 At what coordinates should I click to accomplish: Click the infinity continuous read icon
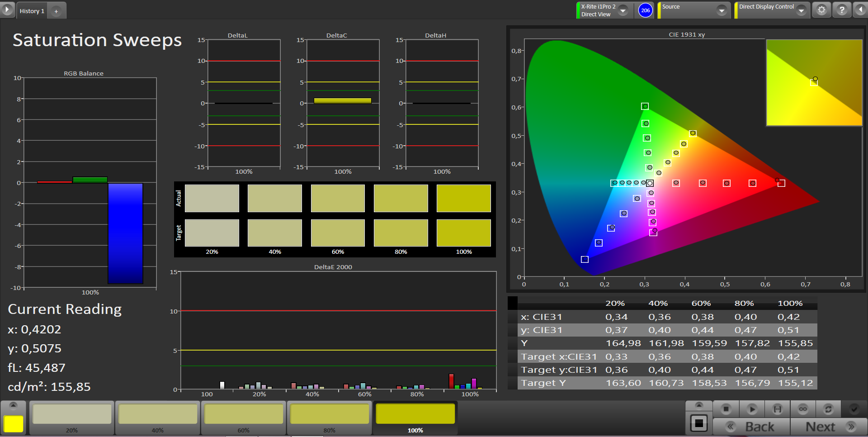click(803, 409)
